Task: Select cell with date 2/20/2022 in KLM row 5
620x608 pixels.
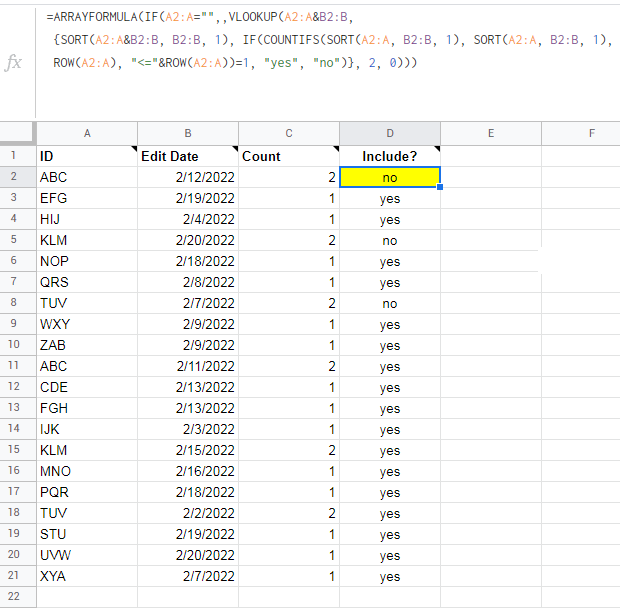Action: tap(188, 240)
